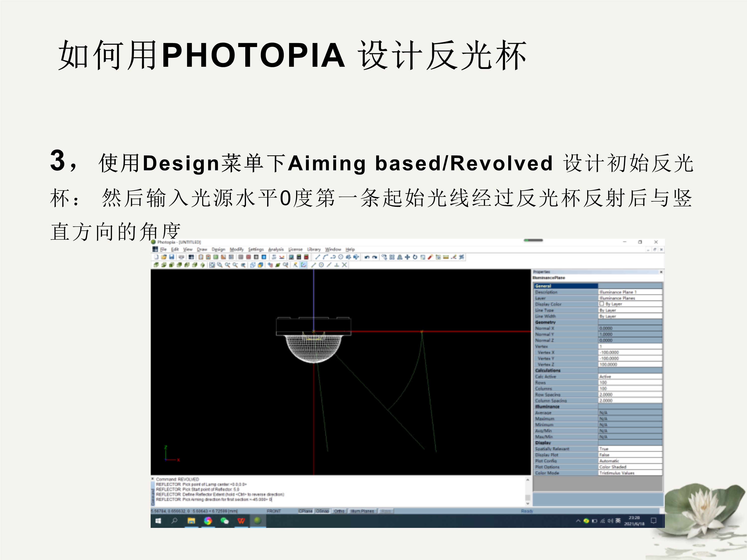
Task: Click the Open file folder icon
Action: [164, 257]
